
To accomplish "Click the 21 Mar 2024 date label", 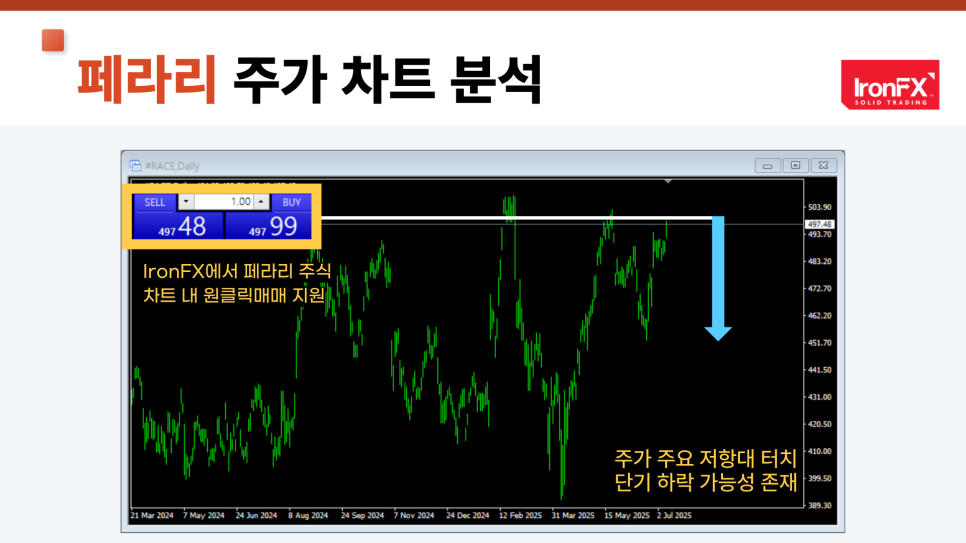I will [152, 515].
